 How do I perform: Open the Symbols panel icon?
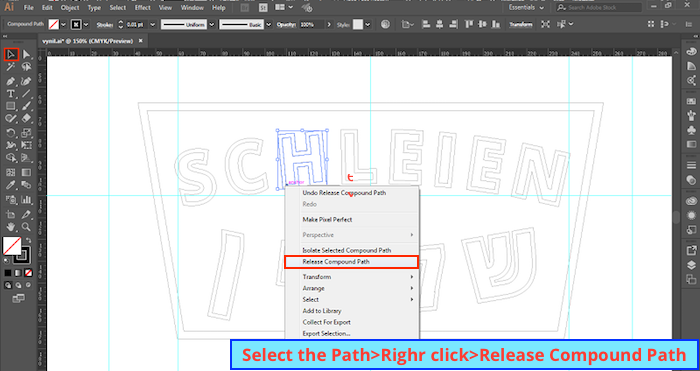[x=691, y=130]
